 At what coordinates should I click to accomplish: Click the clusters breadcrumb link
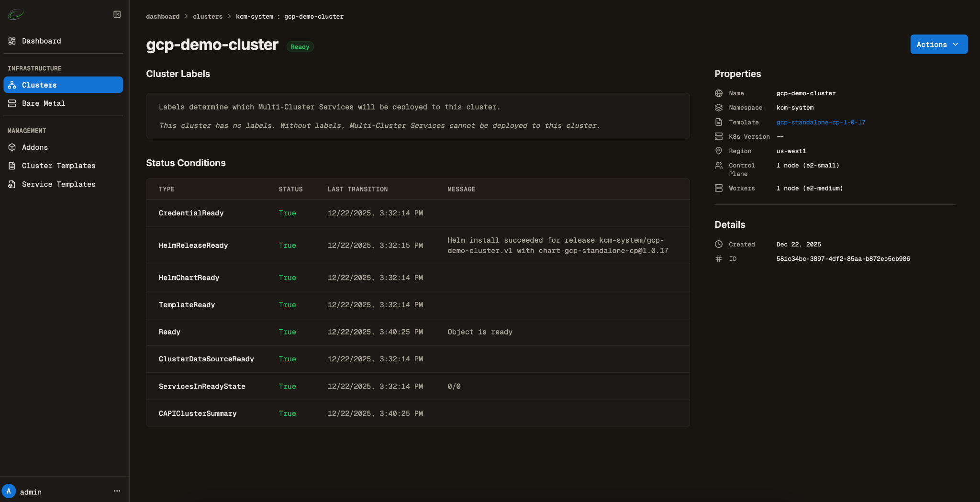pos(208,17)
